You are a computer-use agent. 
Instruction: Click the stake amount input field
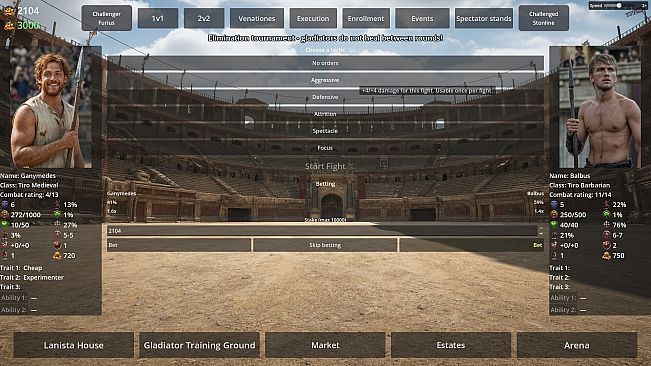tap(322, 231)
